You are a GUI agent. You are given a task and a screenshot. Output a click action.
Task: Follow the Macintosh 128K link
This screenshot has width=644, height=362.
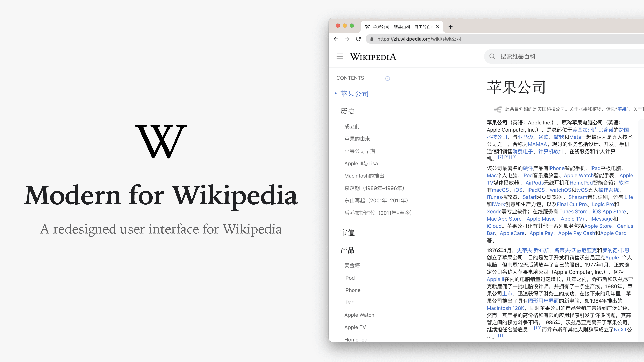(x=505, y=308)
